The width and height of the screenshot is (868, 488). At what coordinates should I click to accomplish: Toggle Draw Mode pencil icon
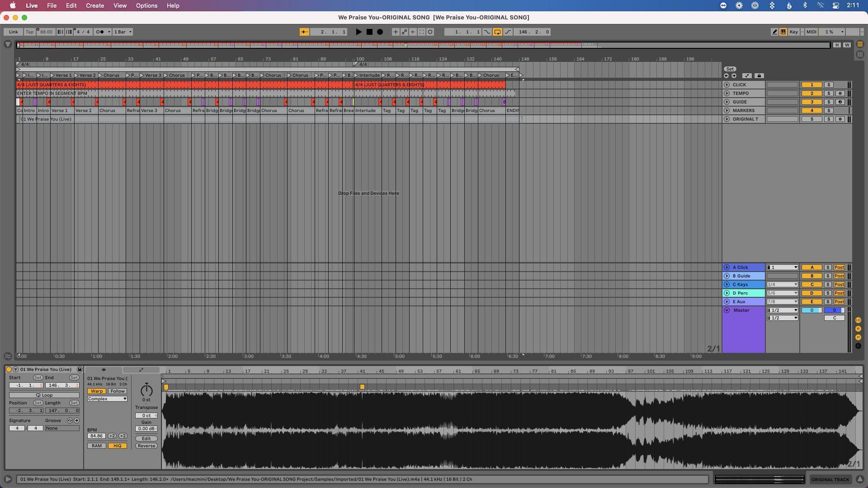pyautogui.click(x=774, y=32)
